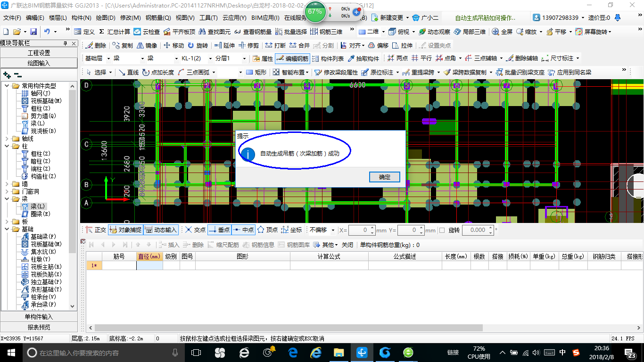
Task: Select the 延伸 extend tool
Action: coord(224,46)
